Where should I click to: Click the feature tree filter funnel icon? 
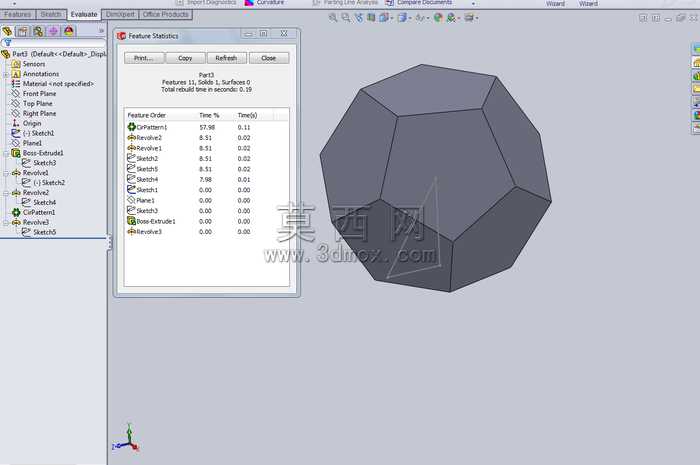pyautogui.click(x=7, y=43)
